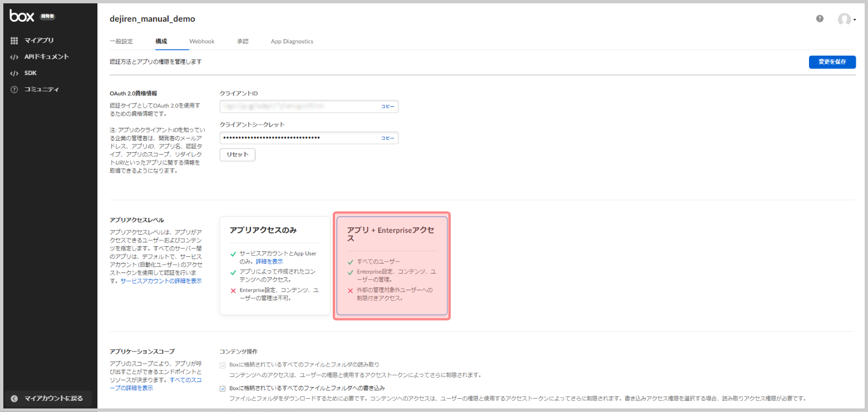This screenshot has height=412, width=868.
Task: Select the 構成 tab
Action: click(x=161, y=41)
